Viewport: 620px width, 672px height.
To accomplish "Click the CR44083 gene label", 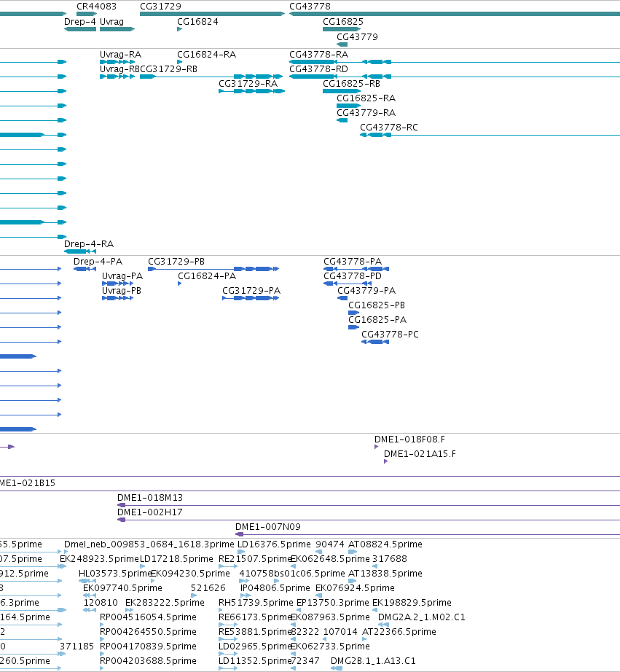I will [x=96, y=7].
